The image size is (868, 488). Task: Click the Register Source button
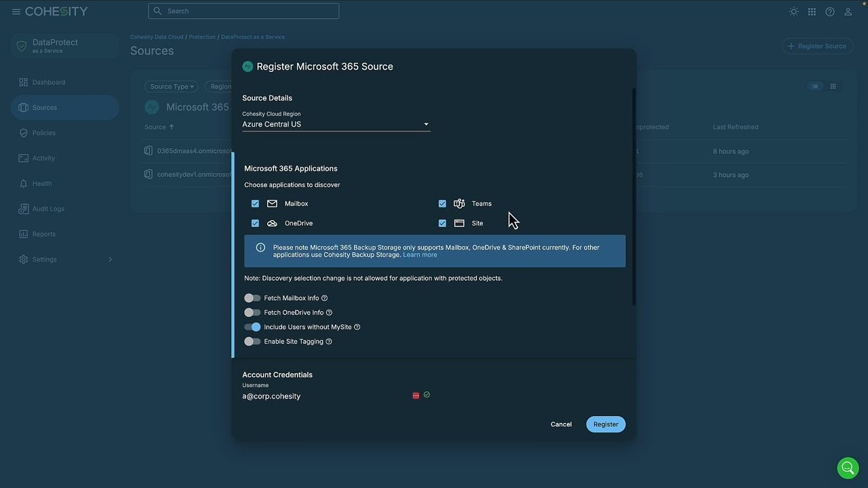click(817, 46)
